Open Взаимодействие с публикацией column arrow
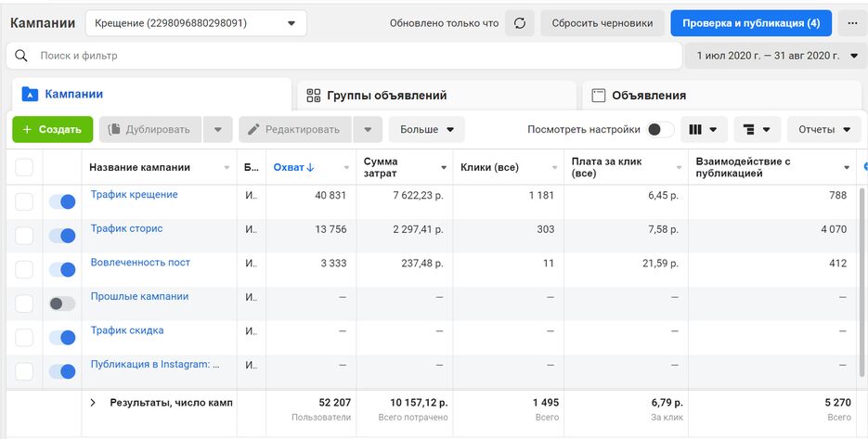 [x=847, y=168]
